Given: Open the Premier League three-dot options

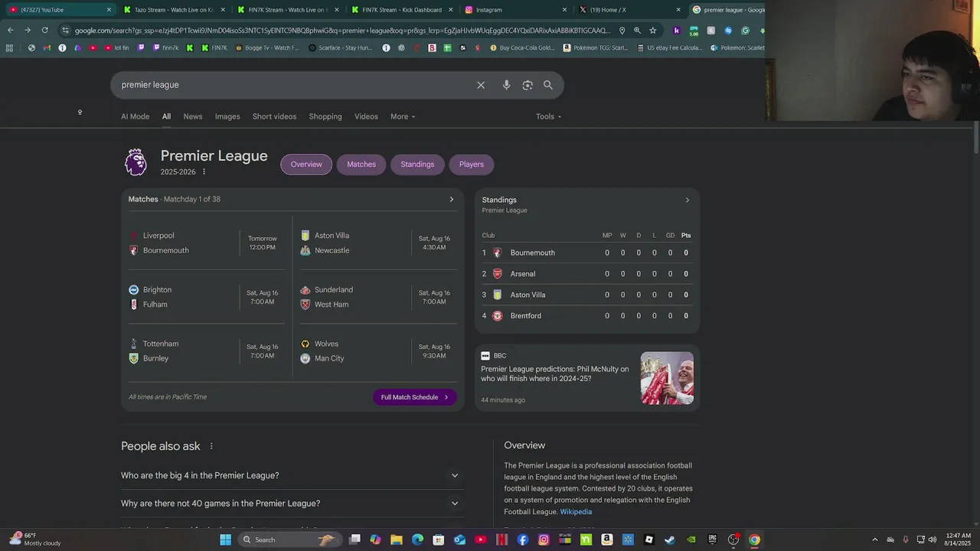Looking at the screenshot, I should [204, 171].
